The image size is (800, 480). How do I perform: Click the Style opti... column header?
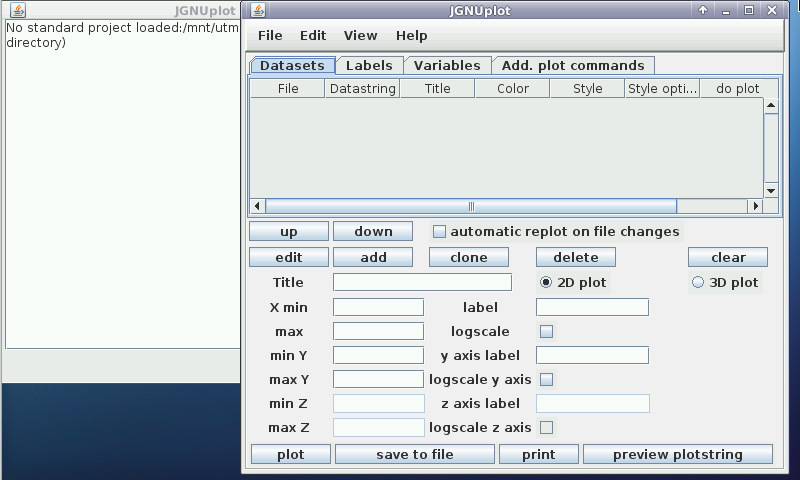coord(662,88)
